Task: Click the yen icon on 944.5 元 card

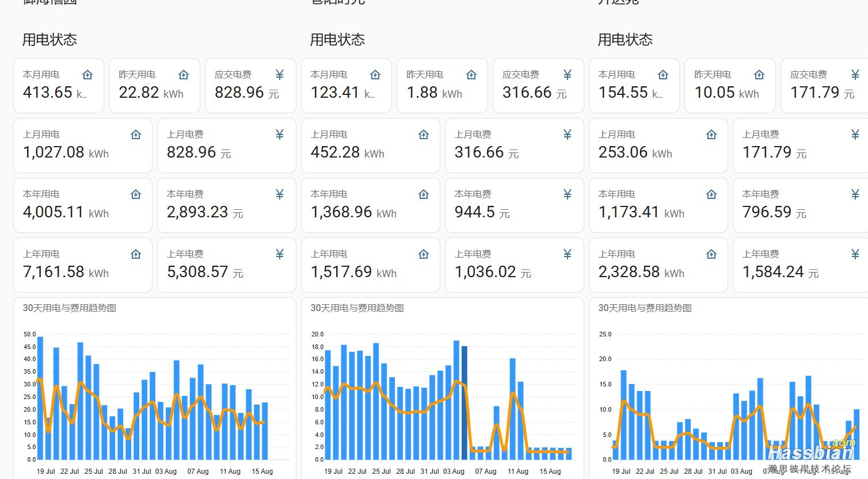Action: pyautogui.click(x=568, y=194)
